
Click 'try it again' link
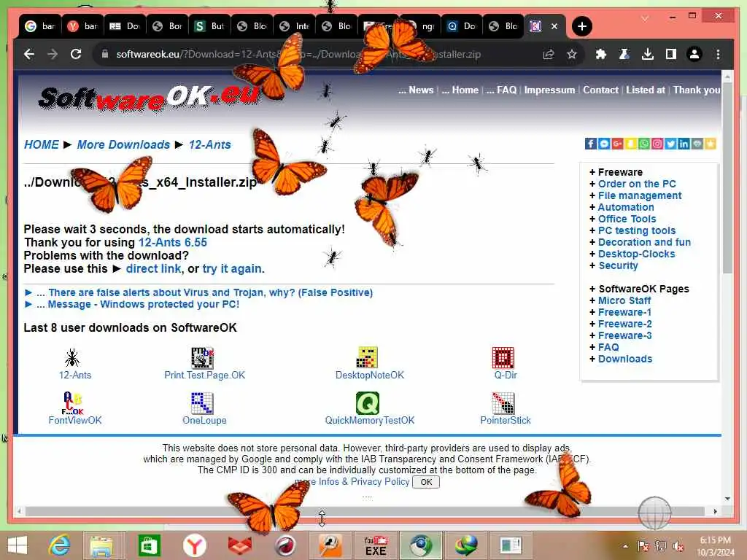click(x=232, y=268)
